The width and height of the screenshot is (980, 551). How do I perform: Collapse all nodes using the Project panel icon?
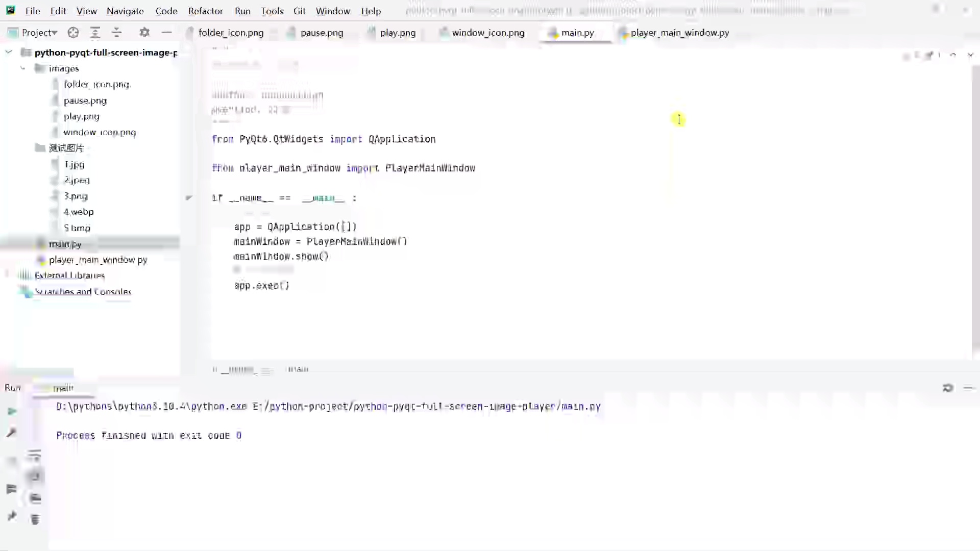[x=116, y=32]
